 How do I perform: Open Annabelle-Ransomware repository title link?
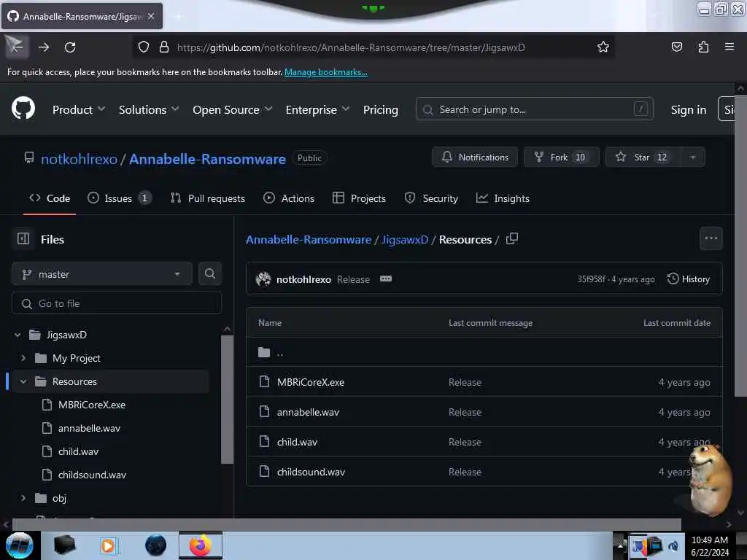(x=207, y=158)
